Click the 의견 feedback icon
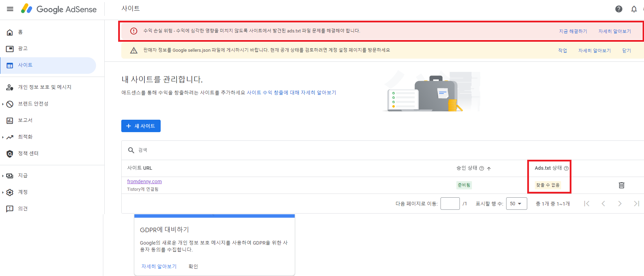Image resolution: width=644 pixels, height=276 pixels. pos(10,209)
